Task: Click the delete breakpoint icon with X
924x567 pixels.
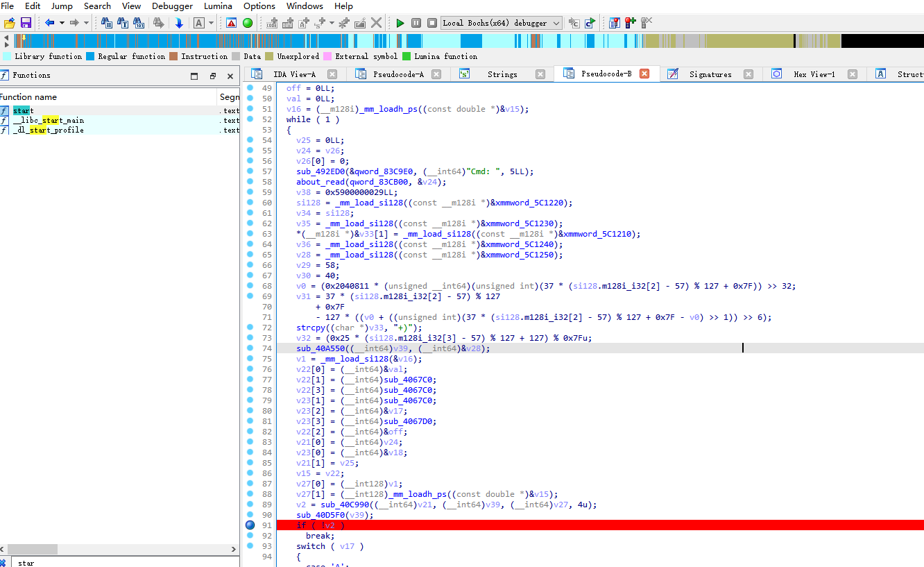Action: 647,23
